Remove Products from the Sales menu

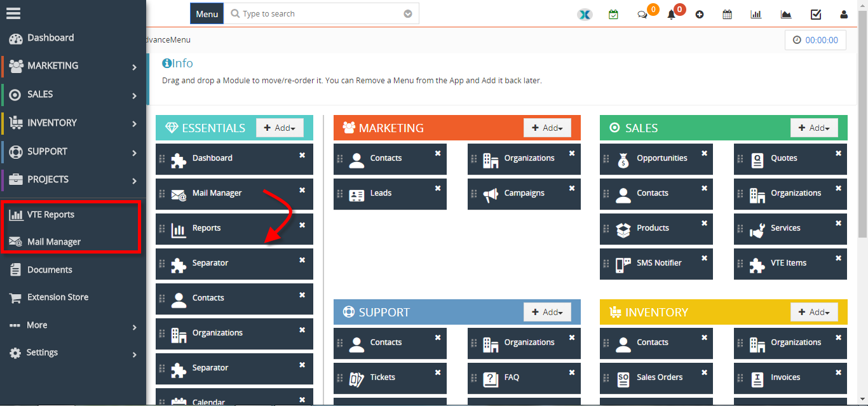(x=704, y=223)
